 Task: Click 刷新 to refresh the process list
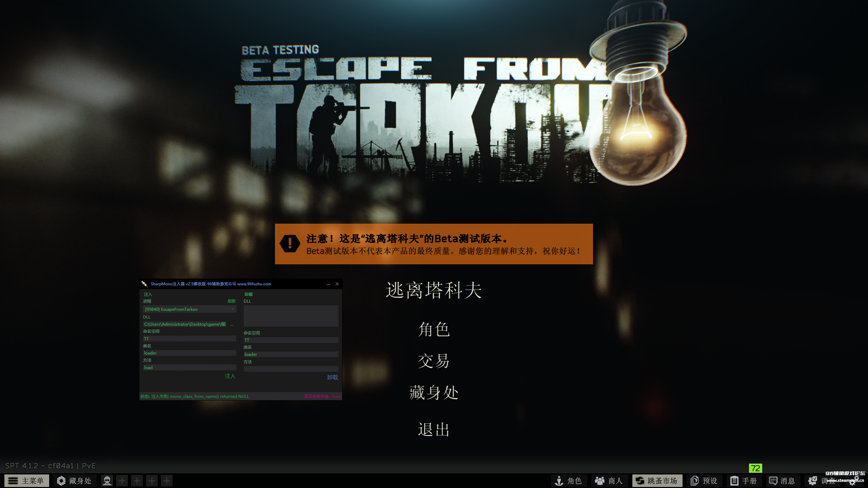[232, 301]
